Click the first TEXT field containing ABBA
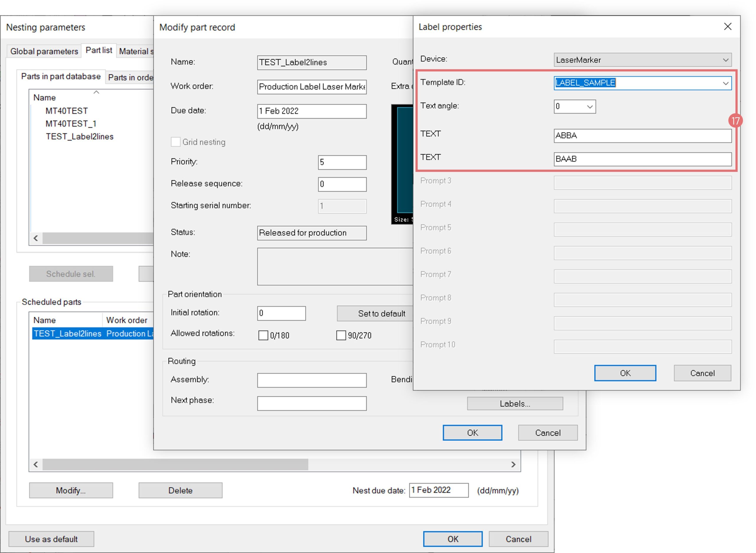756x553 pixels. point(642,136)
